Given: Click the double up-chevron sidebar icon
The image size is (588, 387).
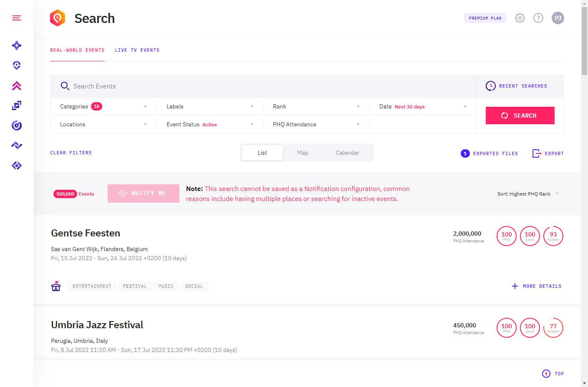Looking at the screenshot, I should coord(17,85).
